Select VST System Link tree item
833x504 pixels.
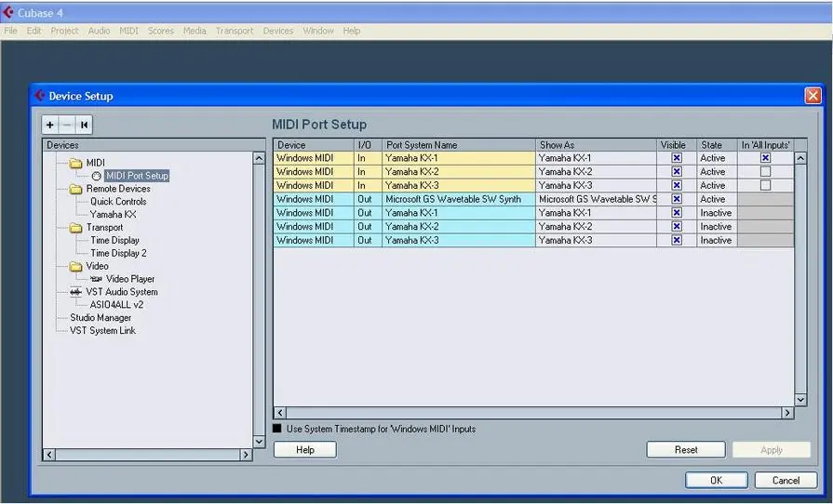[102, 330]
